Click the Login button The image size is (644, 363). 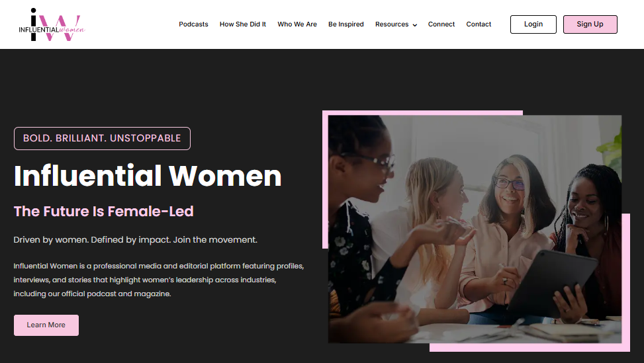coord(533,24)
